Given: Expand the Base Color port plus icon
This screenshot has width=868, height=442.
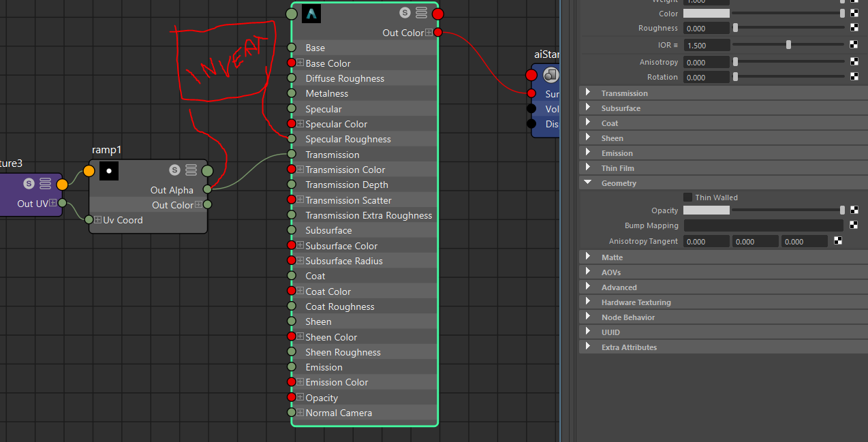Looking at the screenshot, I should [299, 62].
